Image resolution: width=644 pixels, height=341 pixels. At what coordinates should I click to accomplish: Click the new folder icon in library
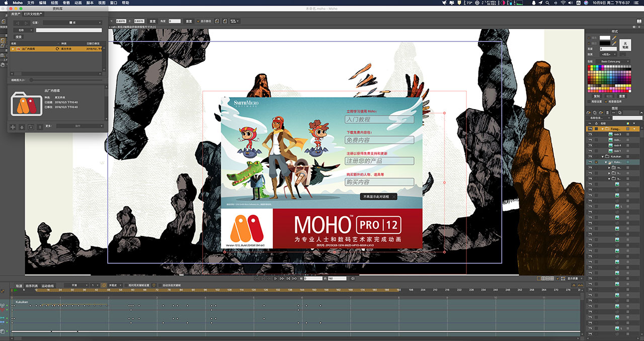(31, 127)
